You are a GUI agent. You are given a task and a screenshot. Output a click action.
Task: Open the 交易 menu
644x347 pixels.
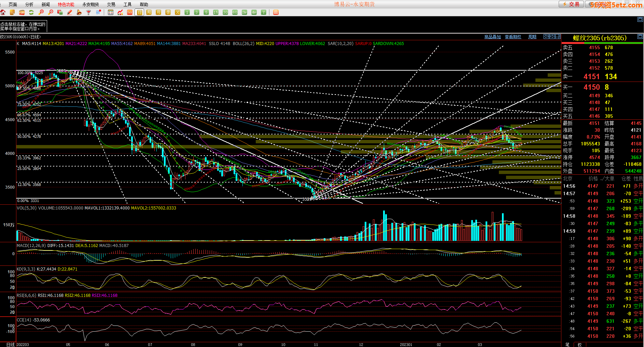pyautogui.click(x=111, y=4)
